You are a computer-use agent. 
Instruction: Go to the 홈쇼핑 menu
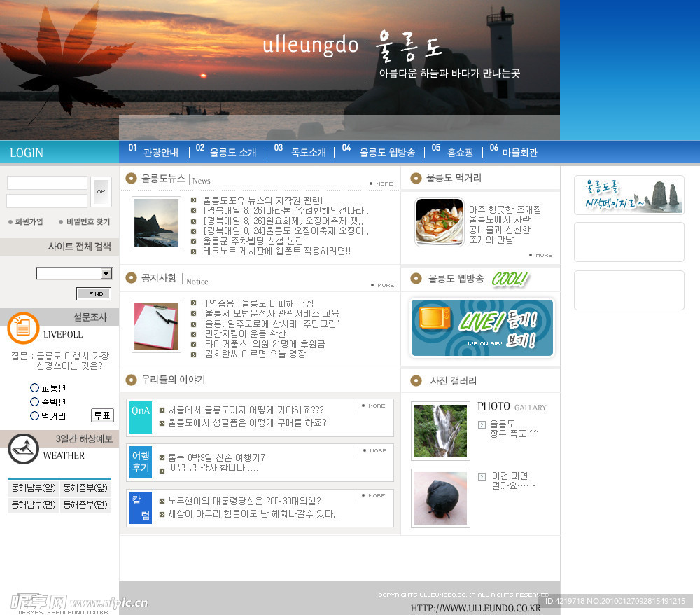click(x=460, y=152)
